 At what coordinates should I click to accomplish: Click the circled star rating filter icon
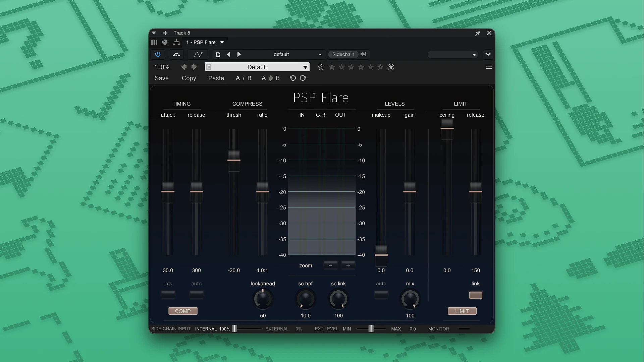pos(391,67)
